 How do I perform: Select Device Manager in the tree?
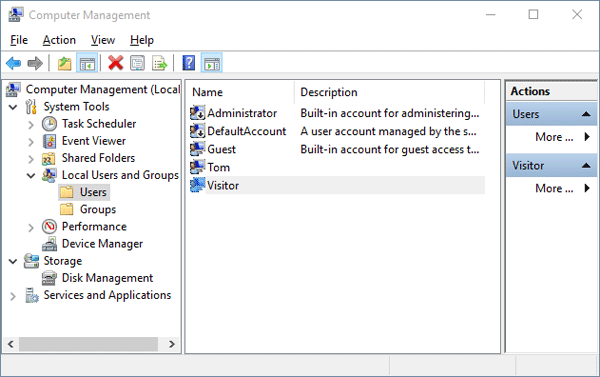point(102,244)
